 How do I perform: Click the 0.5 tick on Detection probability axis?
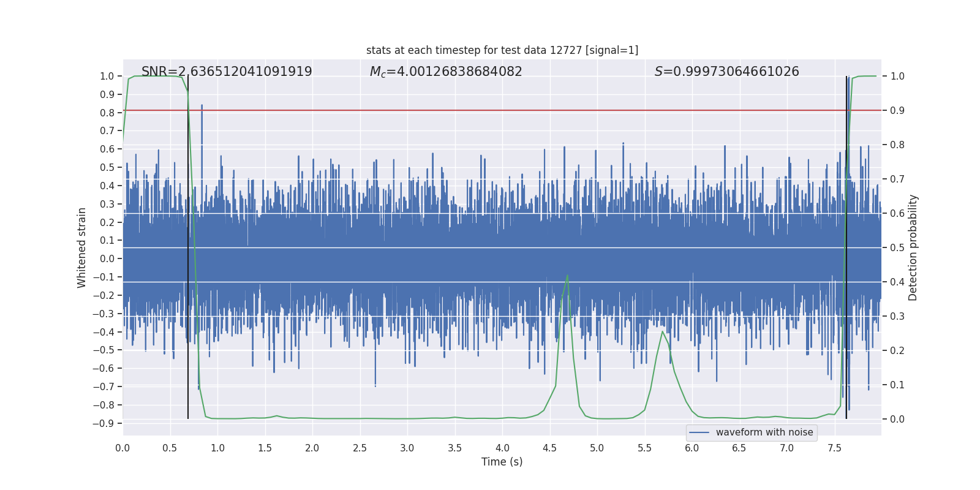point(897,247)
